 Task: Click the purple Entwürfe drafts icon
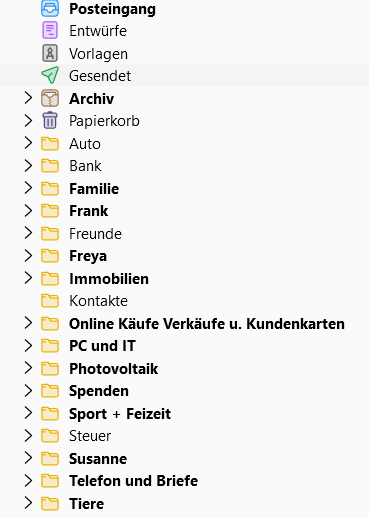coord(50,31)
